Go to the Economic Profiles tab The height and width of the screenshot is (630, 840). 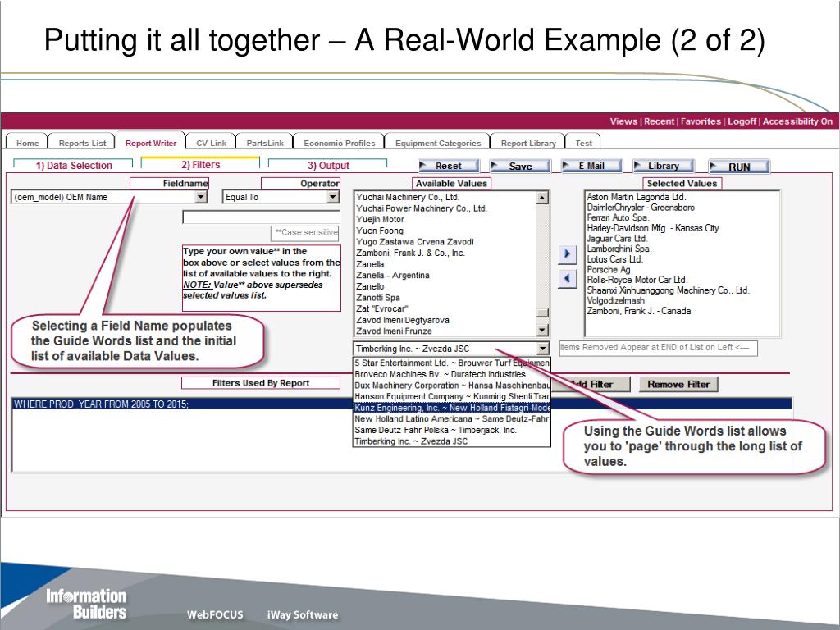[339, 143]
